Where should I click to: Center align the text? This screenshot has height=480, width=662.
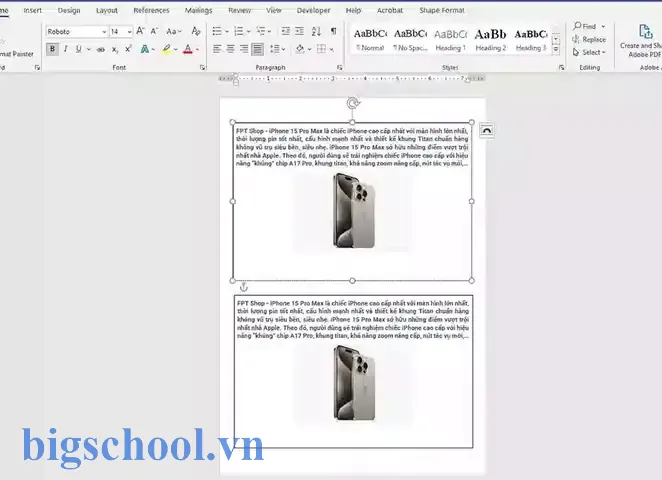pyautogui.click(x=231, y=49)
